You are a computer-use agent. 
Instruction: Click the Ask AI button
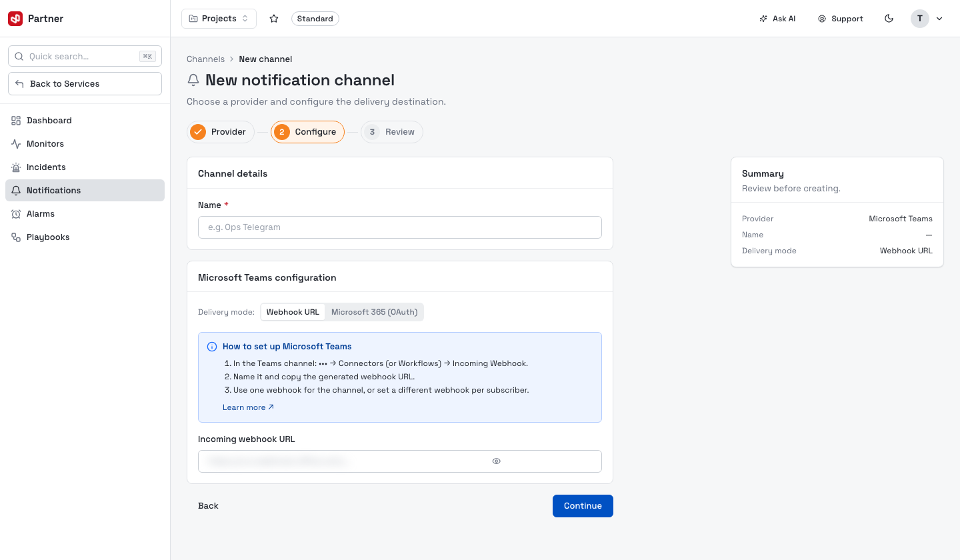point(777,19)
